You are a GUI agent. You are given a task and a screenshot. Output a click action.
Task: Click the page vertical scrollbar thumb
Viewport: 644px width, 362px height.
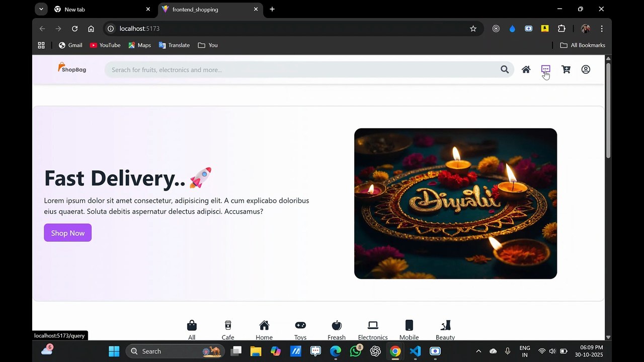(x=608, y=110)
